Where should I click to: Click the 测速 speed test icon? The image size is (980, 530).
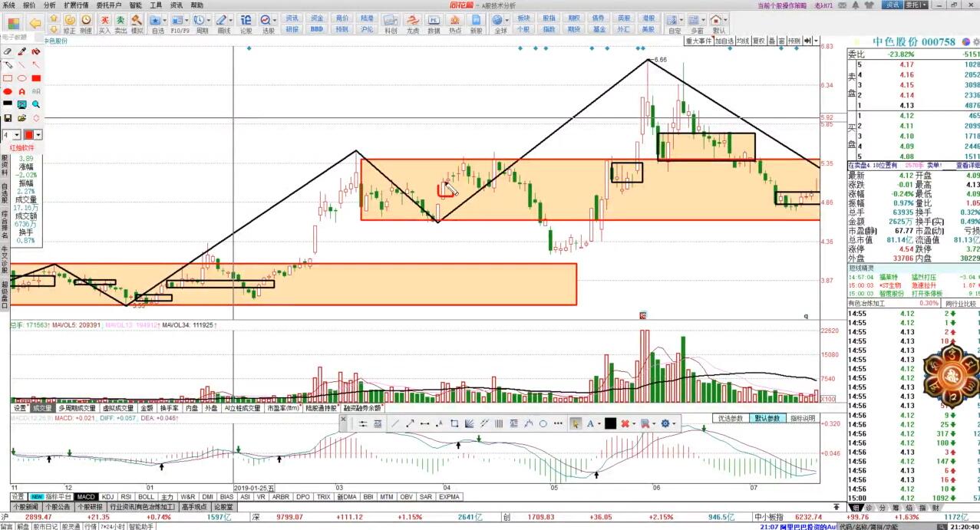pos(86,23)
